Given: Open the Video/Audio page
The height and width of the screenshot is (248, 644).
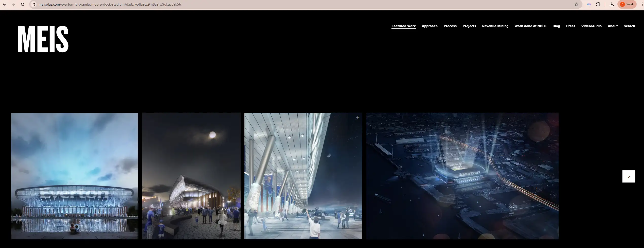Looking at the screenshot, I should (x=591, y=26).
